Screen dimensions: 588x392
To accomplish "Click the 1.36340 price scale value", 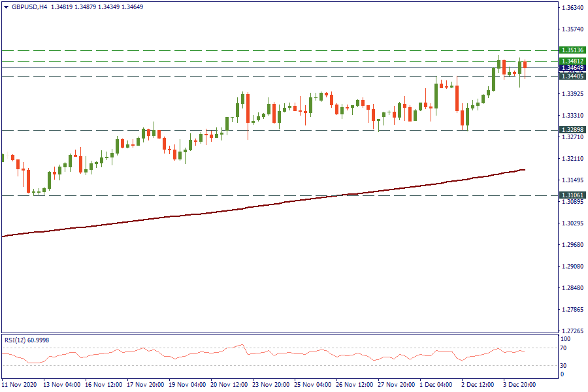I will 572,8.
